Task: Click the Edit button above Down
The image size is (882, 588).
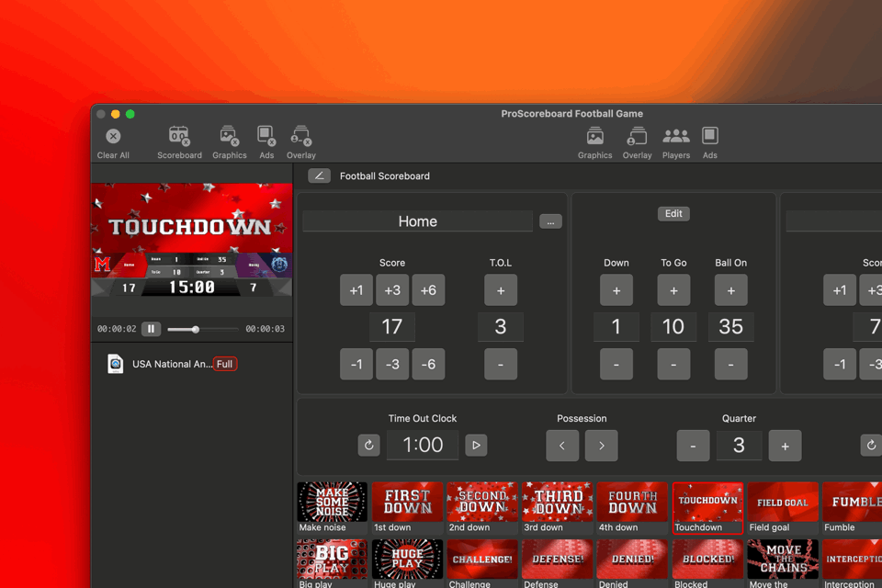Action: [673, 213]
